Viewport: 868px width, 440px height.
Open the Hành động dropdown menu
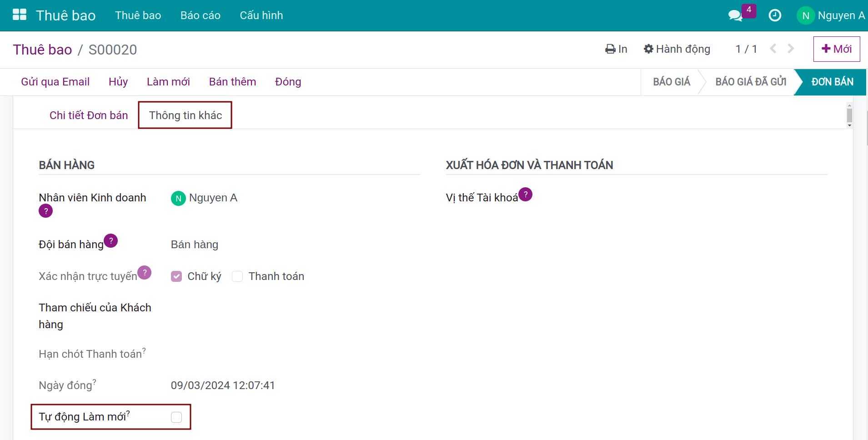pos(677,49)
